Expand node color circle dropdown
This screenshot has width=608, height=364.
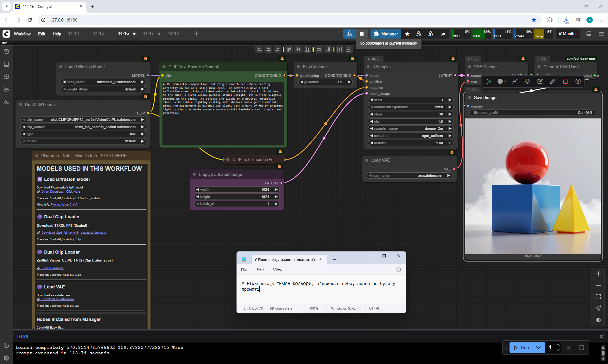click(x=502, y=82)
